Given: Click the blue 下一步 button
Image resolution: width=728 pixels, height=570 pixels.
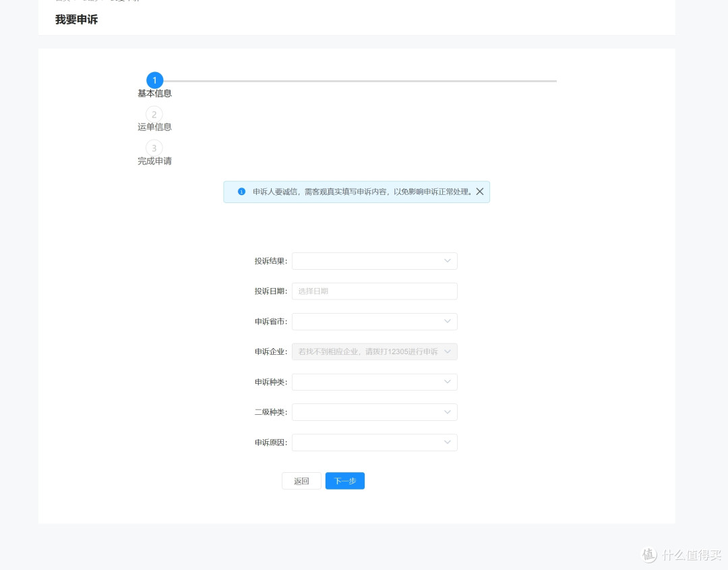Looking at the screenshot, I should coord(344,481).
